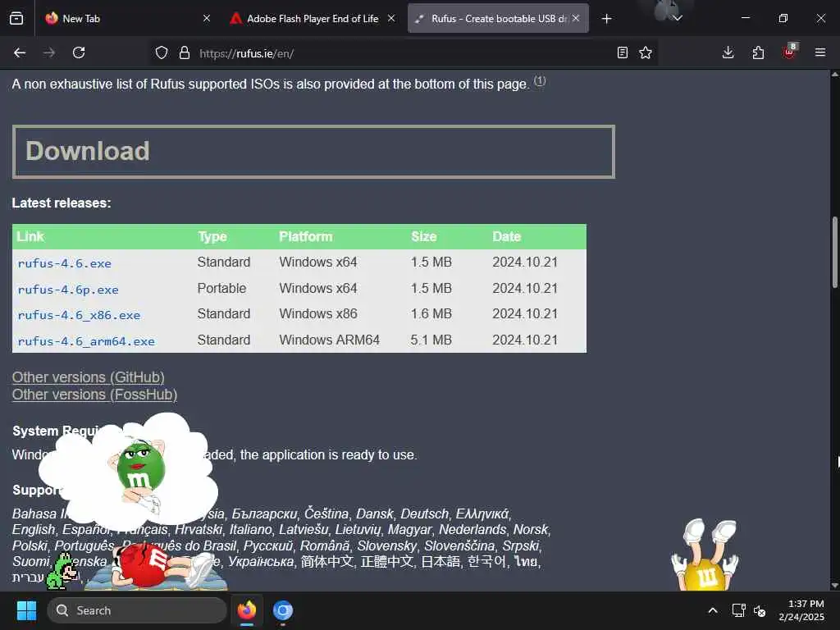Click the Platform column header
840x630 pixels.
305,237
